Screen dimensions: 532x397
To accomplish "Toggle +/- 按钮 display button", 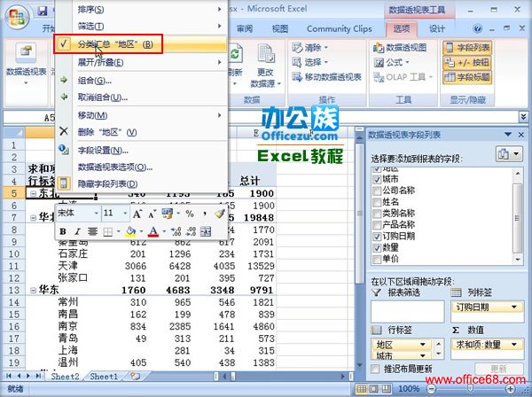I will coord(467,62).
